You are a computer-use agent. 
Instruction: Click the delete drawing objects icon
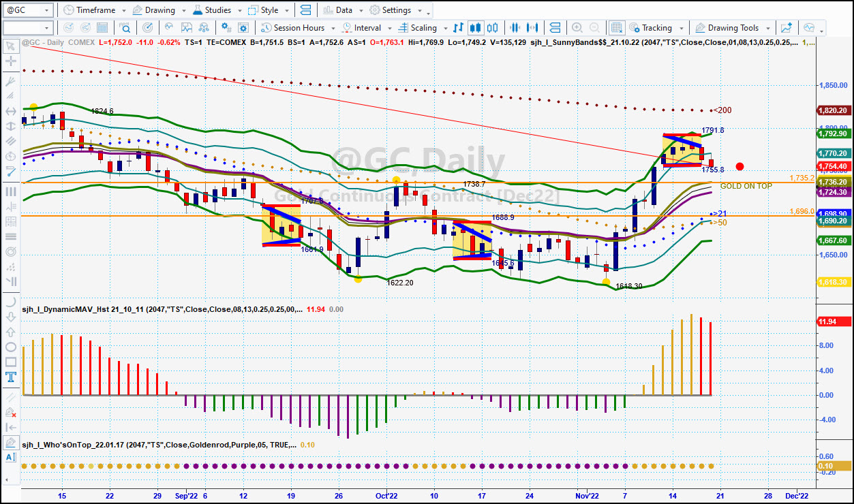pos(11,412)
